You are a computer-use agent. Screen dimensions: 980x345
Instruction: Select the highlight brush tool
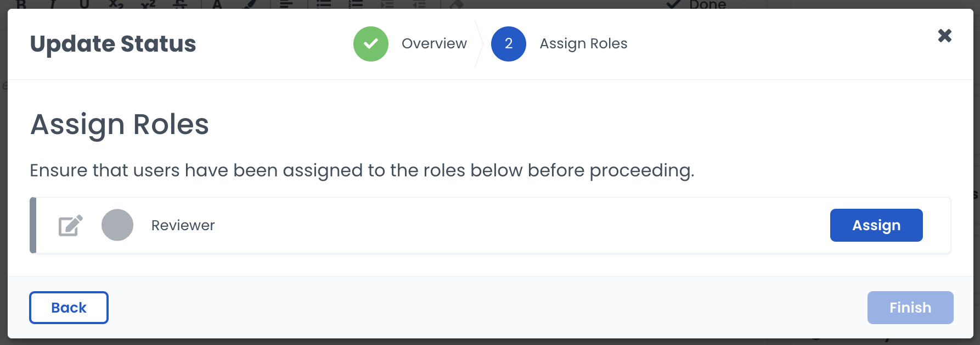click(x=250, y=4)
